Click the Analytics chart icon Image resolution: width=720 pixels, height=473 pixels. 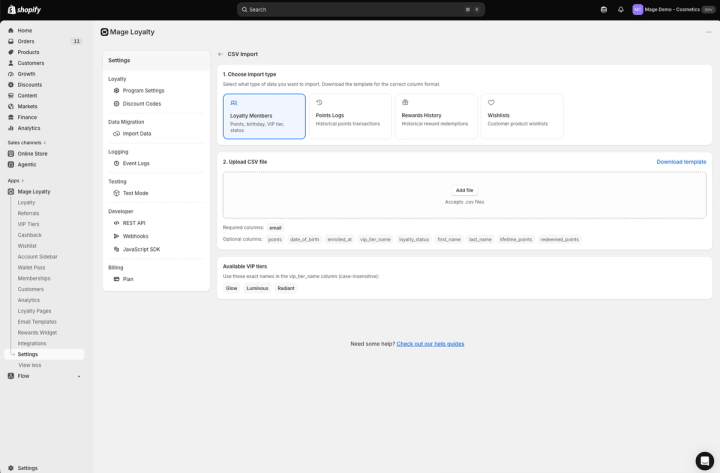pyautogui.click(x=11, y=128)
